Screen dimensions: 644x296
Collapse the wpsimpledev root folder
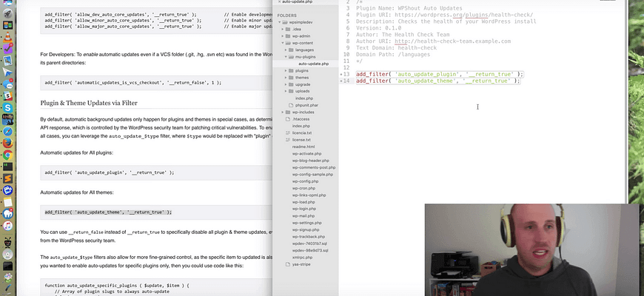279,22
